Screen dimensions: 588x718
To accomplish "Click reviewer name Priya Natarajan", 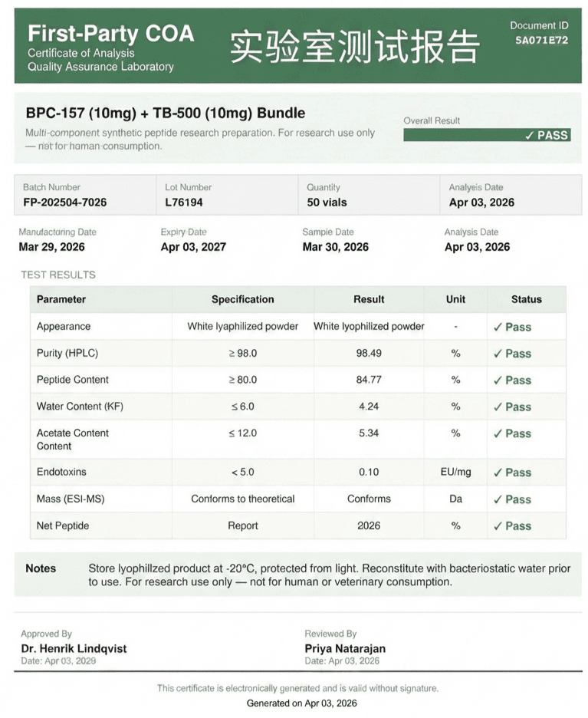I will [x=345, y=648].
